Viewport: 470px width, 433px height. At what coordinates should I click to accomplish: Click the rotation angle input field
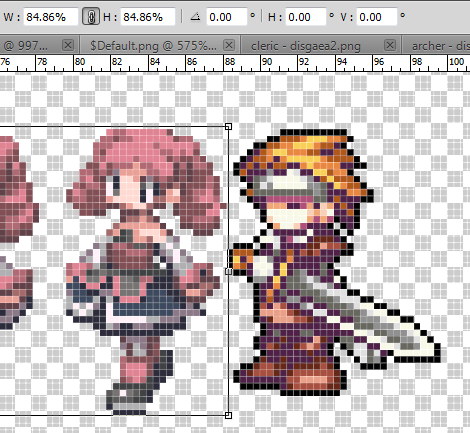click(x=227, y=17)
